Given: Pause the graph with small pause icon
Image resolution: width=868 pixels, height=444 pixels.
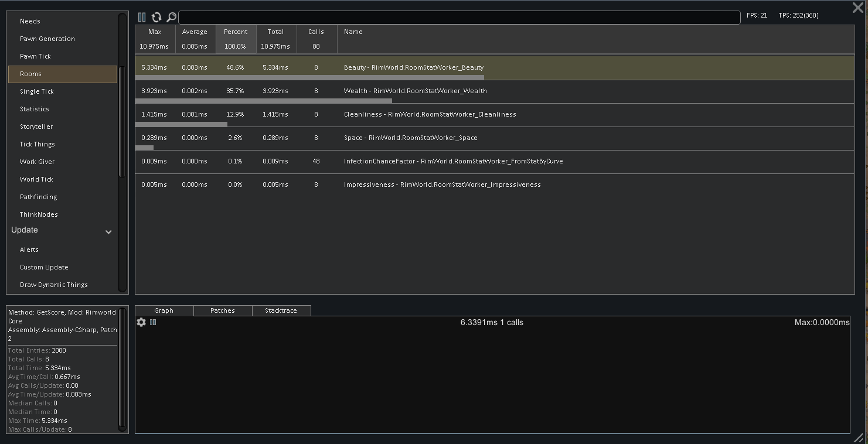Looking at the screenshot, I should pos(153,322).
